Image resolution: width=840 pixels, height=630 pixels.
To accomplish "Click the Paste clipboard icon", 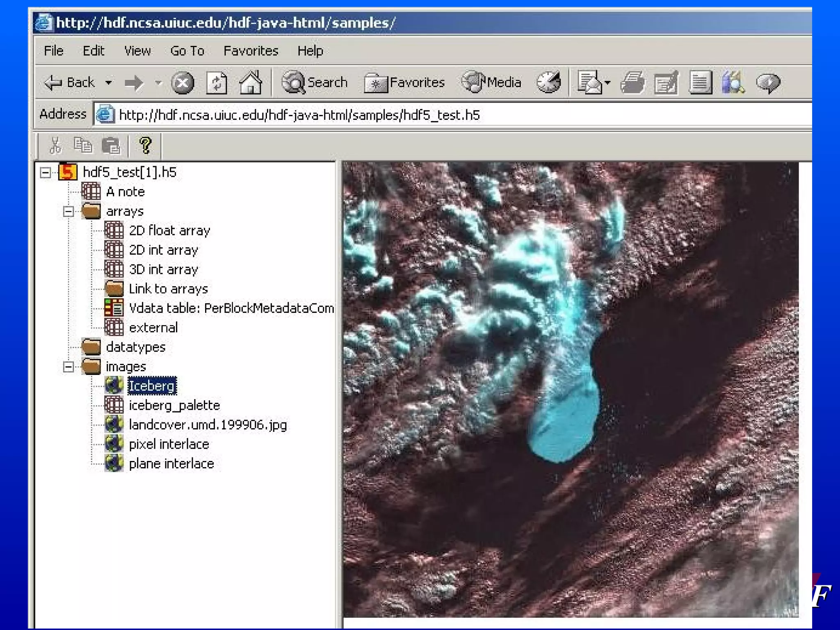I will (x=111, y=146).
